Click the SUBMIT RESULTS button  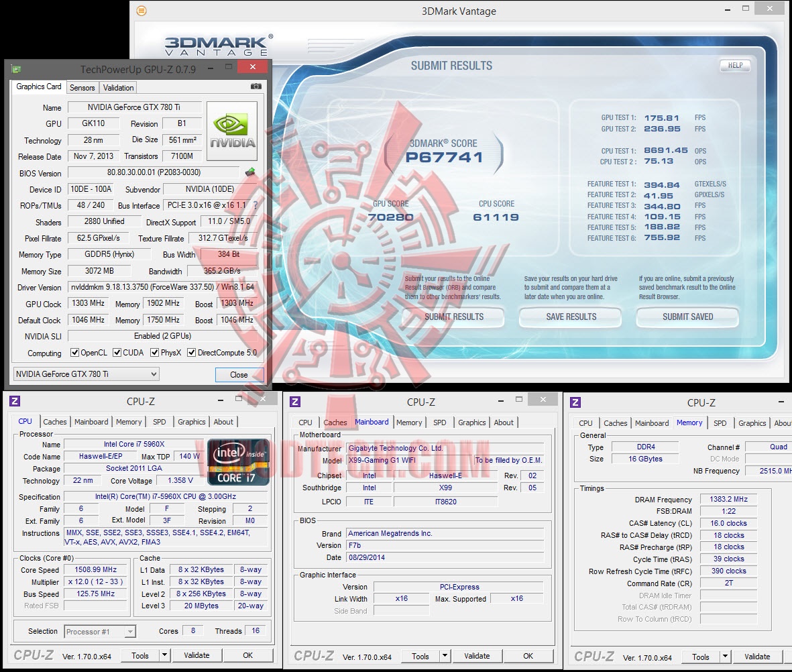point(453,317)
